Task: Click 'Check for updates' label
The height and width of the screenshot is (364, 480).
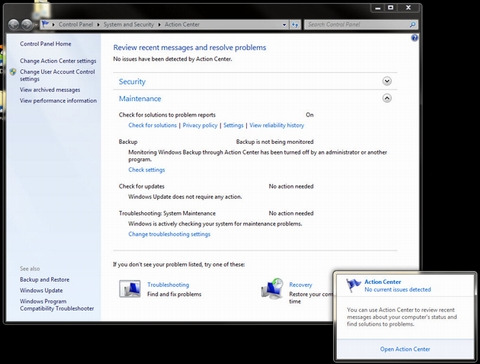Action: pyautogui.click(x=142, y=186)
